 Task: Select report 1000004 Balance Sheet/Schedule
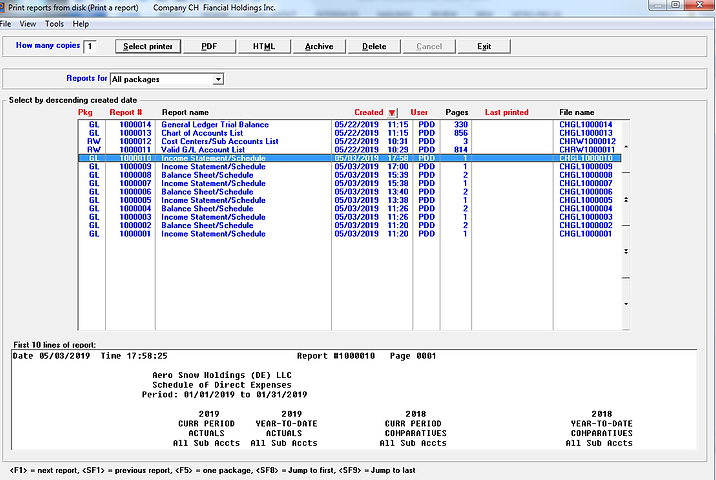point(349,209)
